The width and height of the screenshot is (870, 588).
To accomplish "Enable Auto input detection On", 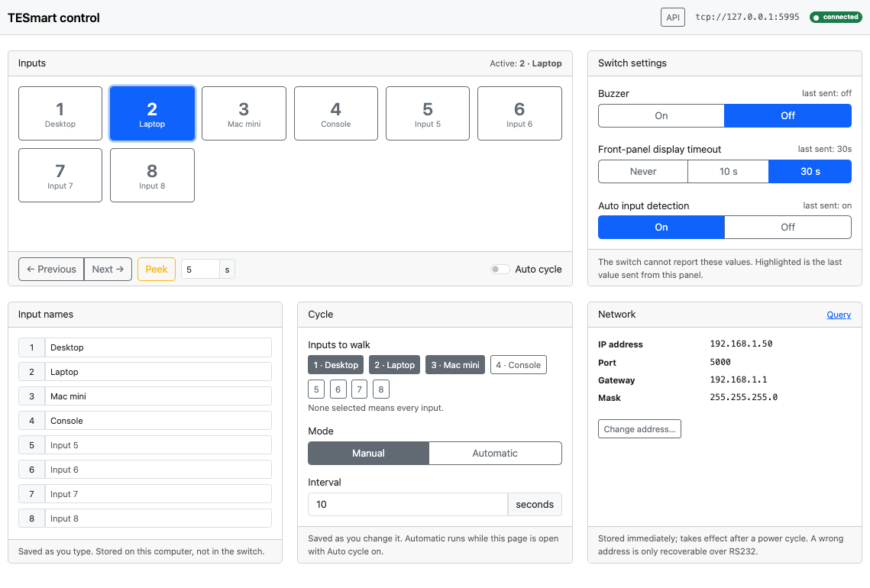I will click(661, 228).
